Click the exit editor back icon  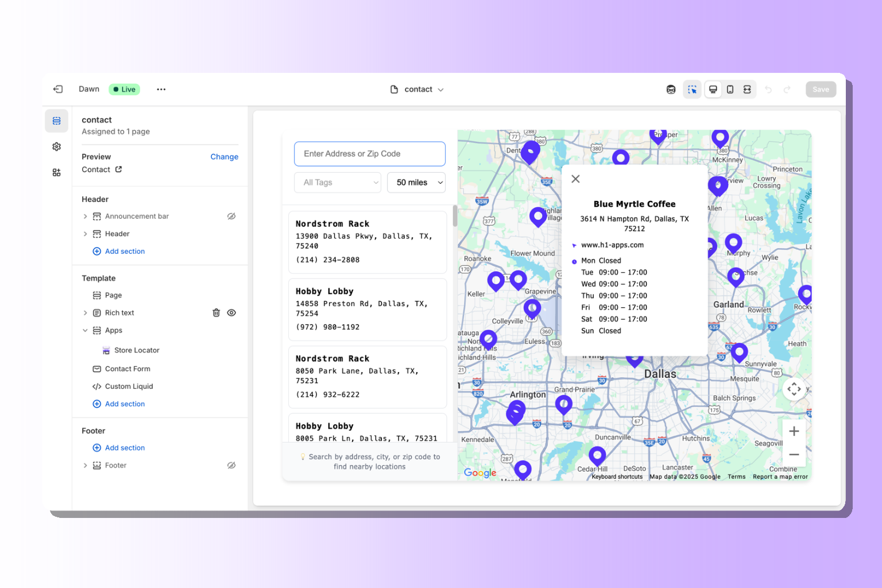58,89
